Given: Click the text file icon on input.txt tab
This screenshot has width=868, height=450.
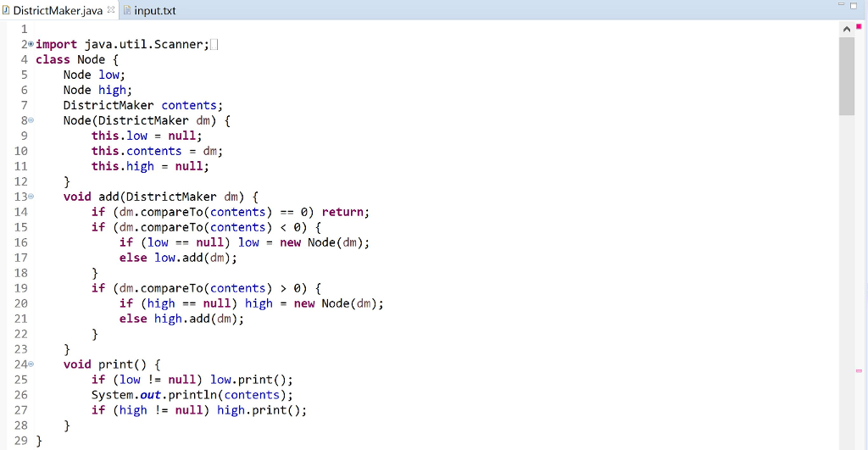Looking at the screenshot, I should 127,10.
